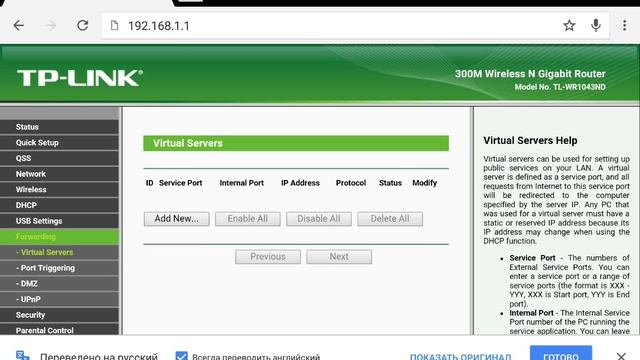The image size is (640, 360).
Task: Close the translation bar
Action: (x=621, y=356)
